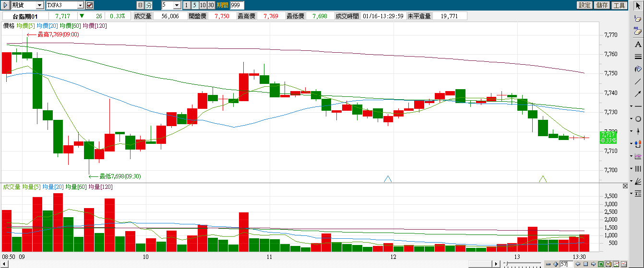Click the purple indicator chart icon
Viewport: 644px width, 268px height.
[638, 156]
